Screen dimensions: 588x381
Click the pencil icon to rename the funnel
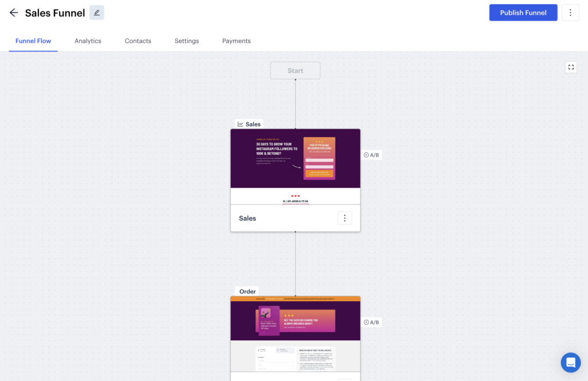(96, 12)
